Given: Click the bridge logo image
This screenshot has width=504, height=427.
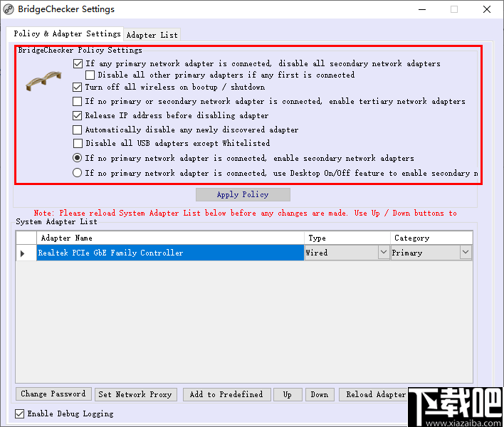Looking at the screenshot, I should [43, 81].
